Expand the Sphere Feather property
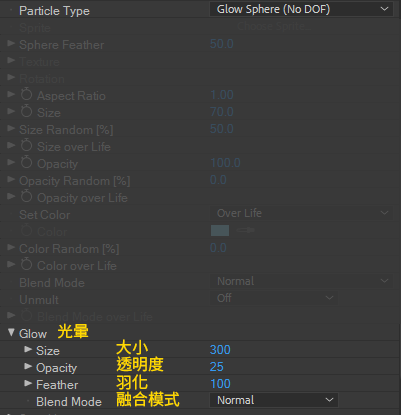 [11, 43]
